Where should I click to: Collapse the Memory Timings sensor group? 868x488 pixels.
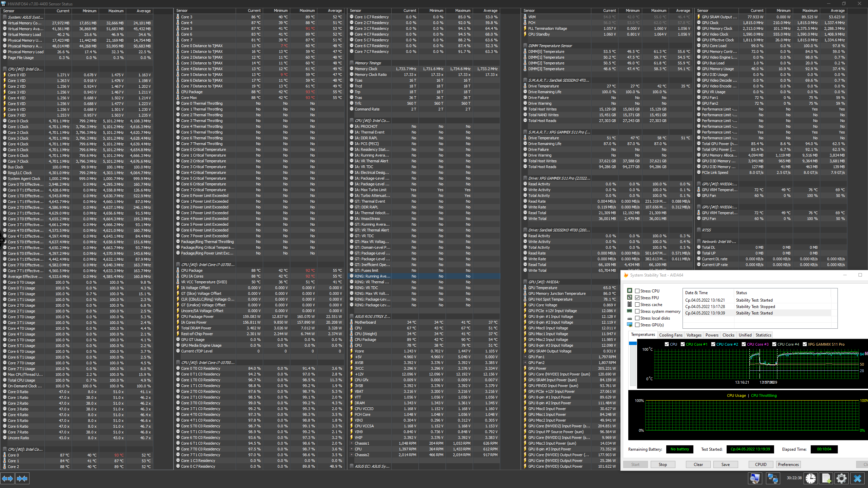tap(368, 63)
